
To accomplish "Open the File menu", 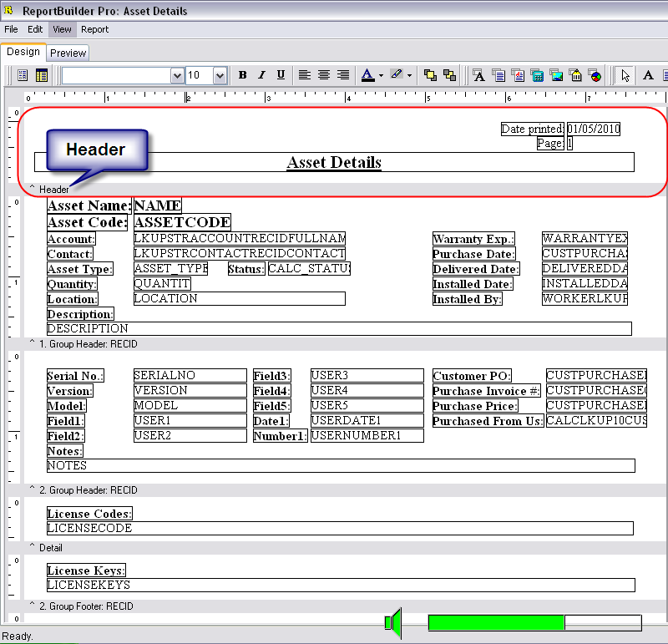I will click(x=12, y=29).
